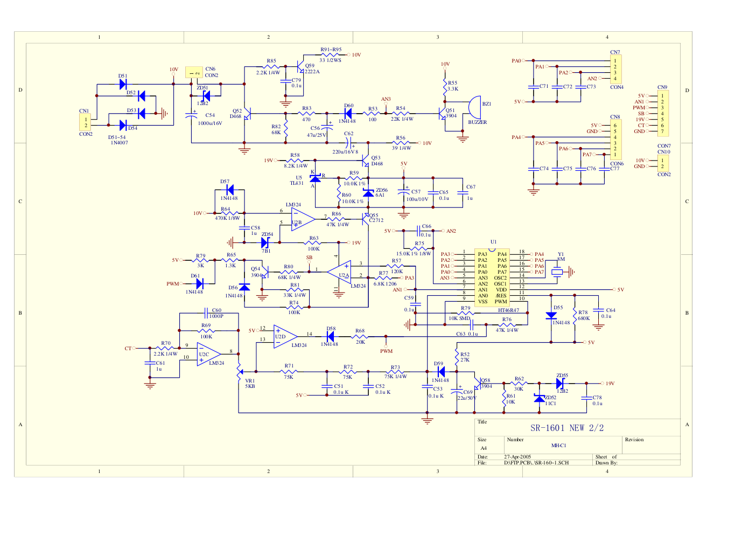Click the U2B op-amp triangle
The width and height of the screenshot is (756, 535).
pyautogui.click(x=303, y=219)
